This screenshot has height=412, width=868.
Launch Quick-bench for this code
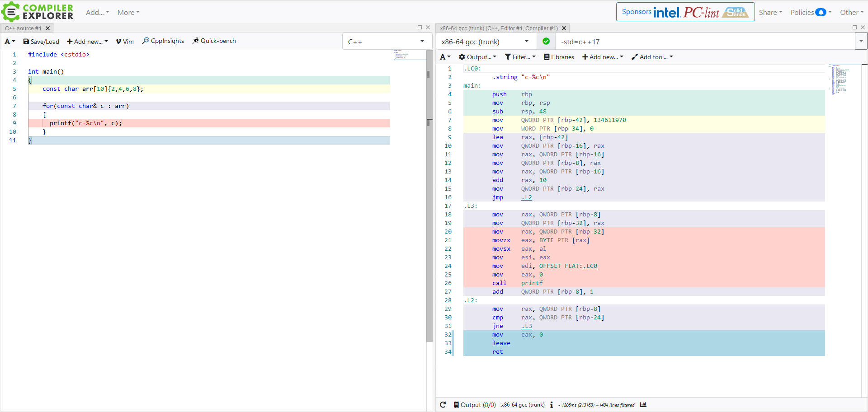pyautogui.click(x=214, y=41)
